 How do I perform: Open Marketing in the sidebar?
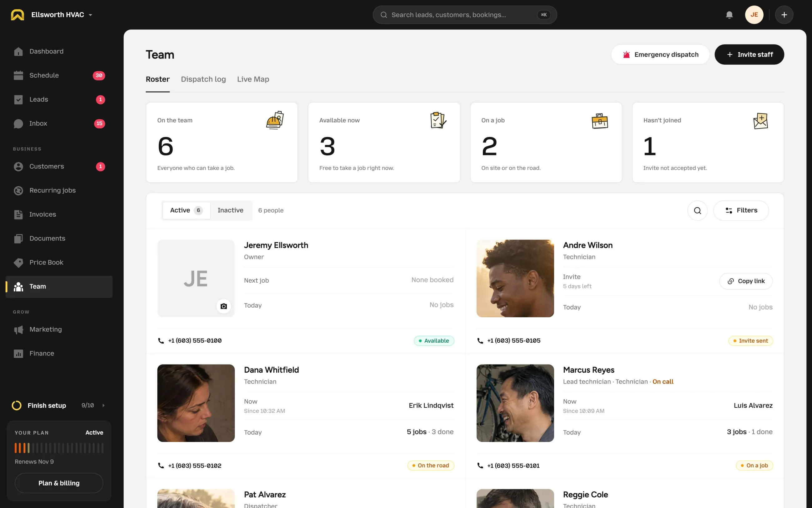click(x=59, y=329)
